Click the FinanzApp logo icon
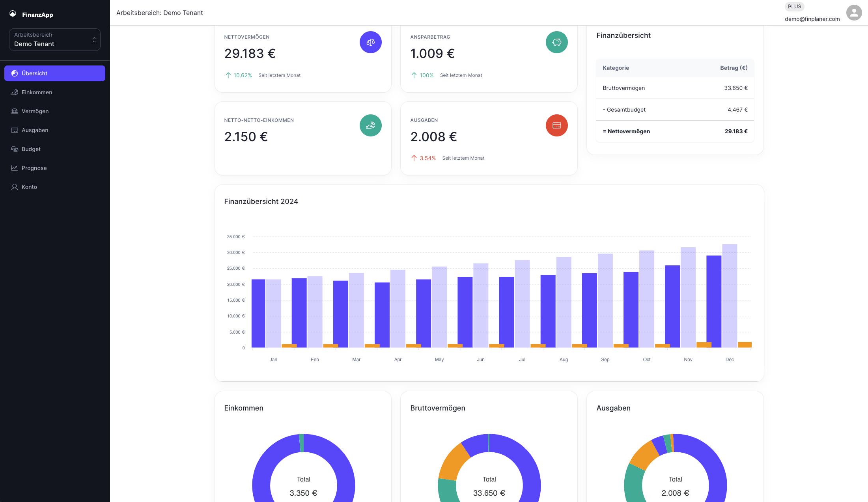This screenshot has width=868, height=502. click(13, 14)
